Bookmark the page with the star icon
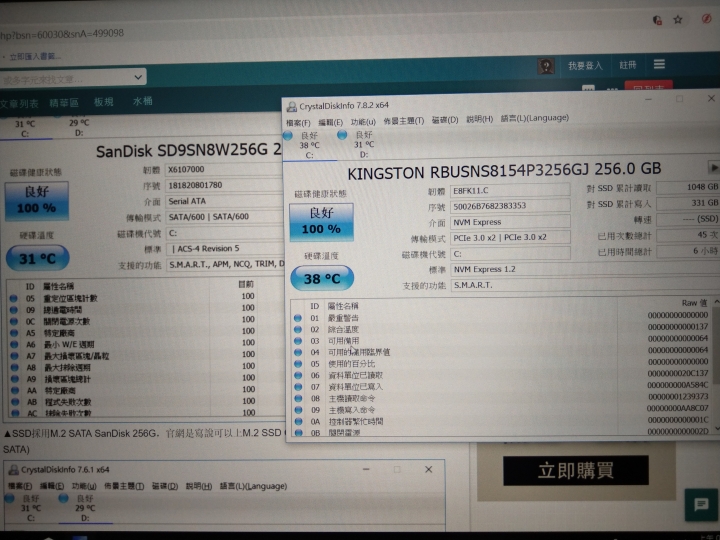Screen dimensions: 720x540 678,20
